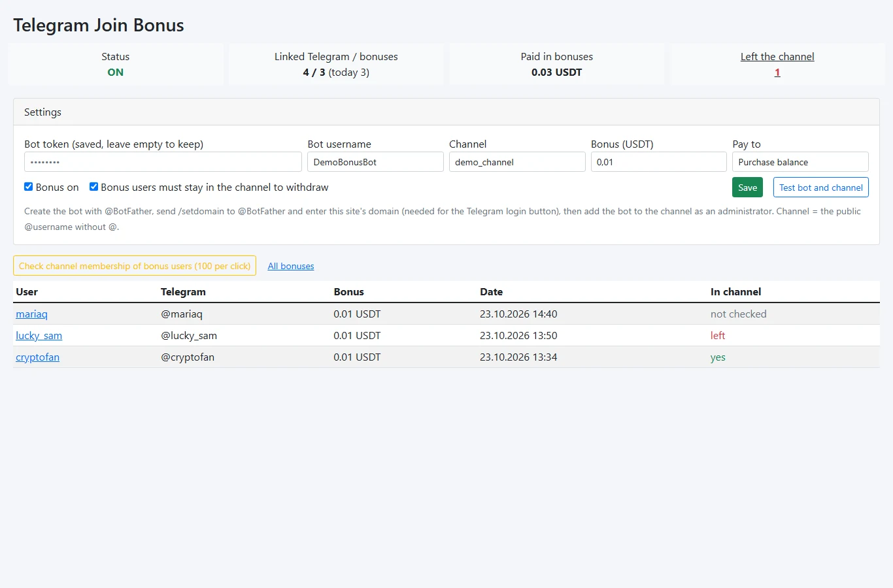Click the "@cryptofan" Telegram cell
The height and width of the screenshot is (588, 893).
click(x=188, y=357)
